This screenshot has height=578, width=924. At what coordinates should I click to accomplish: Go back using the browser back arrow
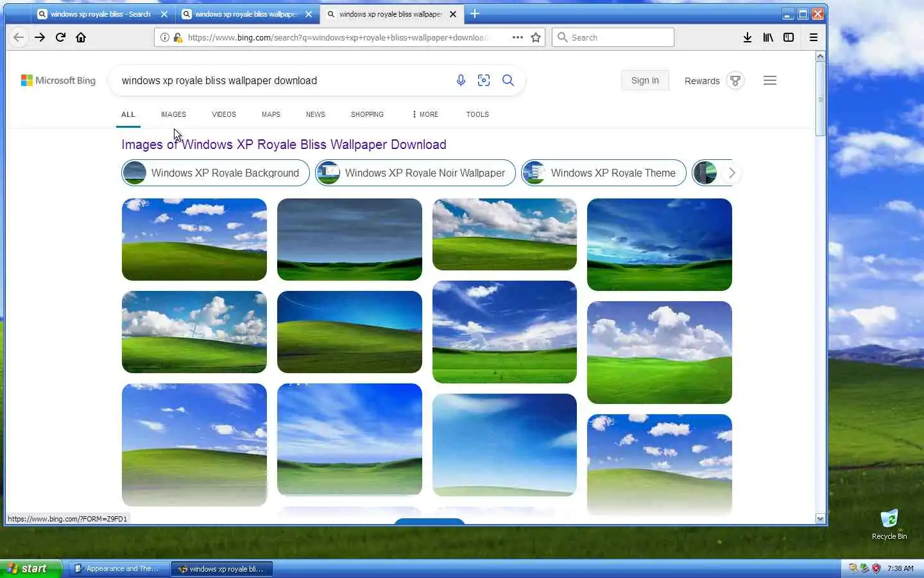[x=19, y=37]
